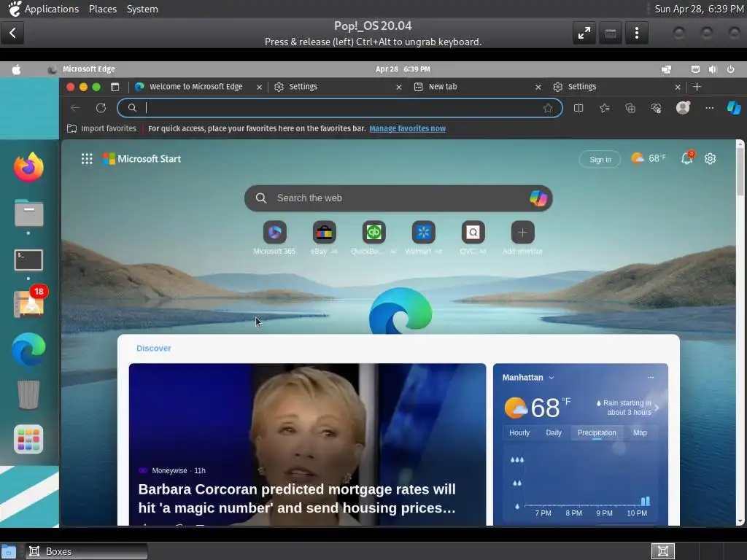Open the Collections icon in Edge toolbar
The width and height of the screenshot is (747, 560).
(630, 108)
